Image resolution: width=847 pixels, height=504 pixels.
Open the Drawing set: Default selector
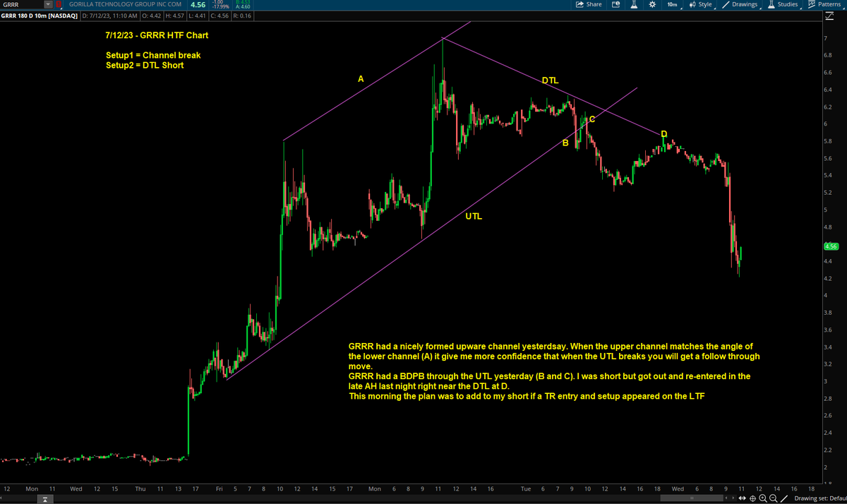(819, 498)
